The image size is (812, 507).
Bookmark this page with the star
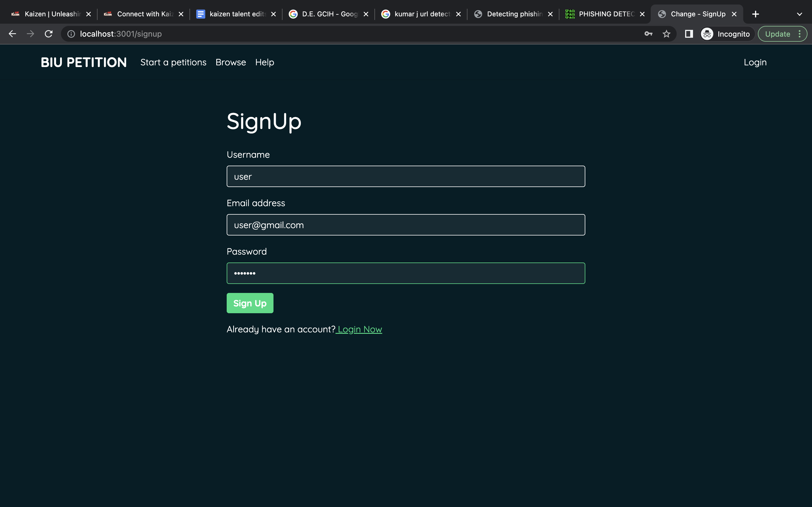(667, 34)
